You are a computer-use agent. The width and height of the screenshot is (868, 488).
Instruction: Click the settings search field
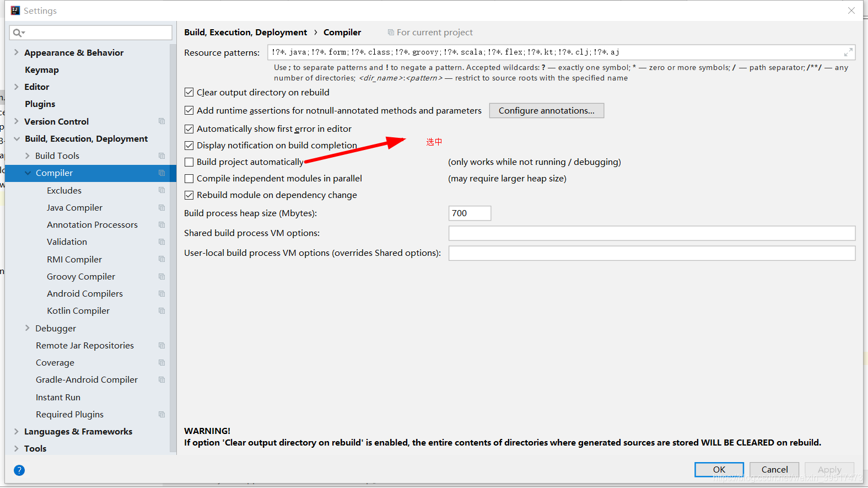coord(91,33)
